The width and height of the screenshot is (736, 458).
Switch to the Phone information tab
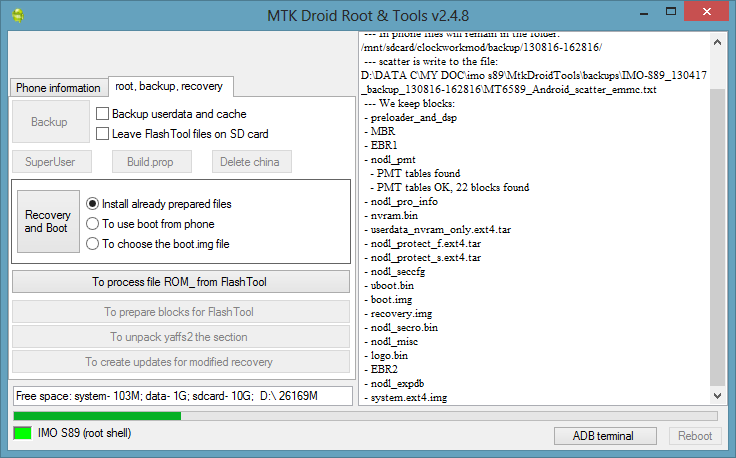coord(58,88)
